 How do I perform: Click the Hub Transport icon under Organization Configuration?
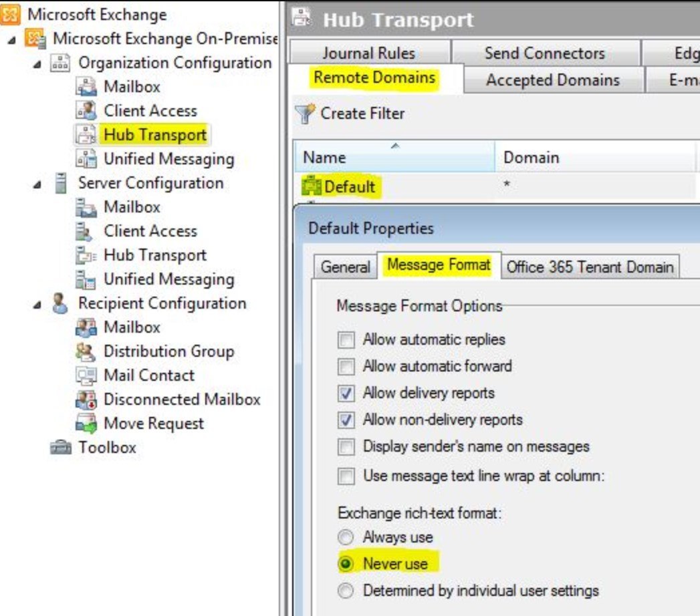point(86,135)
